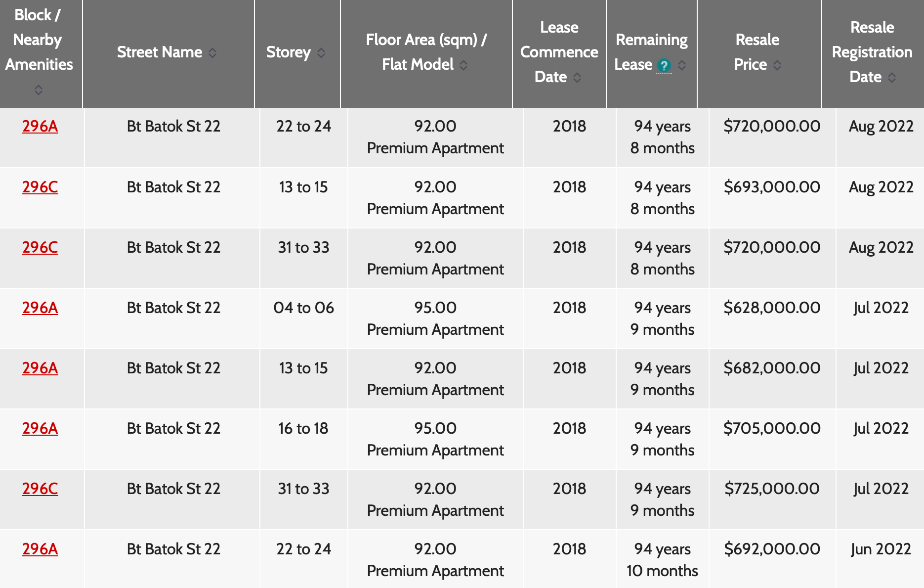Open 296C link priced $725,000
The height and width of the screenshot is (588, 924).
[x=40, y=489]
